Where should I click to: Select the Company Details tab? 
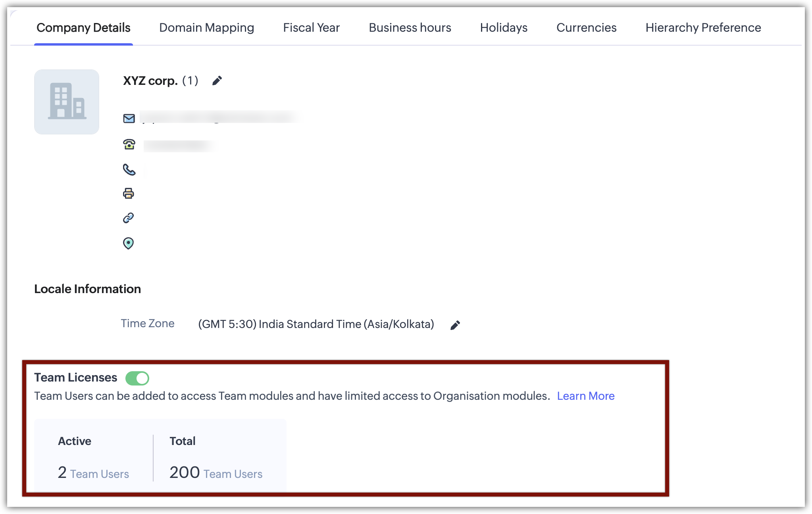tap(83, 28)
